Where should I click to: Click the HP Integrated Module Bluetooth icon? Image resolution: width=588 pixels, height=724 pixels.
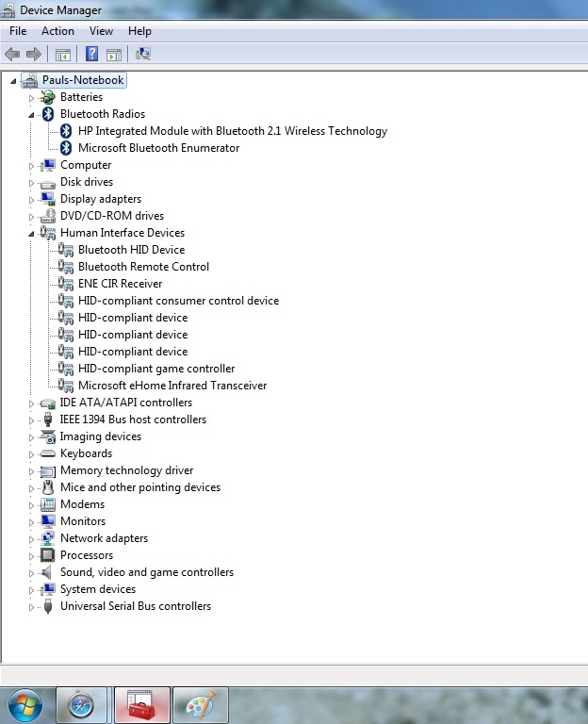coord(66,131)
